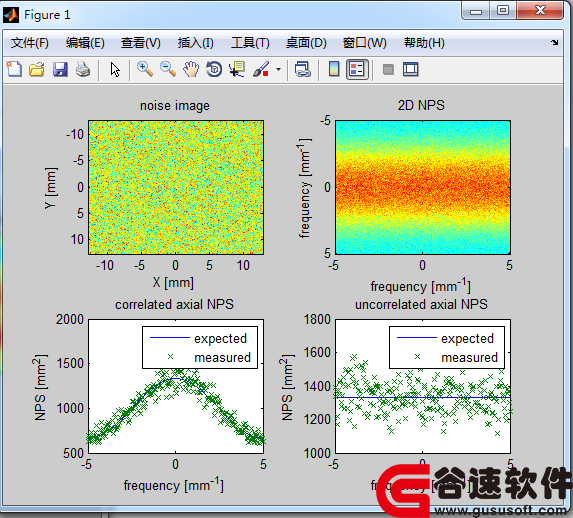Open the 帮助(H) menu

(424, 43)
